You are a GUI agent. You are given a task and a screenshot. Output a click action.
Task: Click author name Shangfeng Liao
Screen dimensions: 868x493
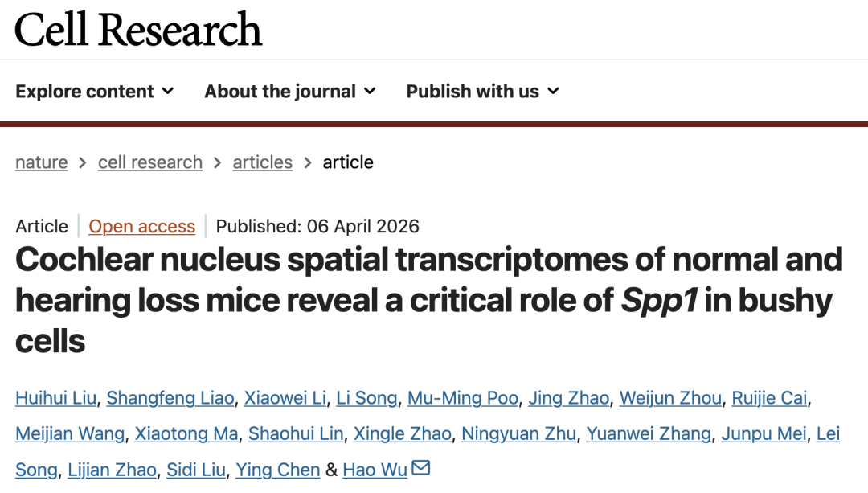click(x=170, y=398)
